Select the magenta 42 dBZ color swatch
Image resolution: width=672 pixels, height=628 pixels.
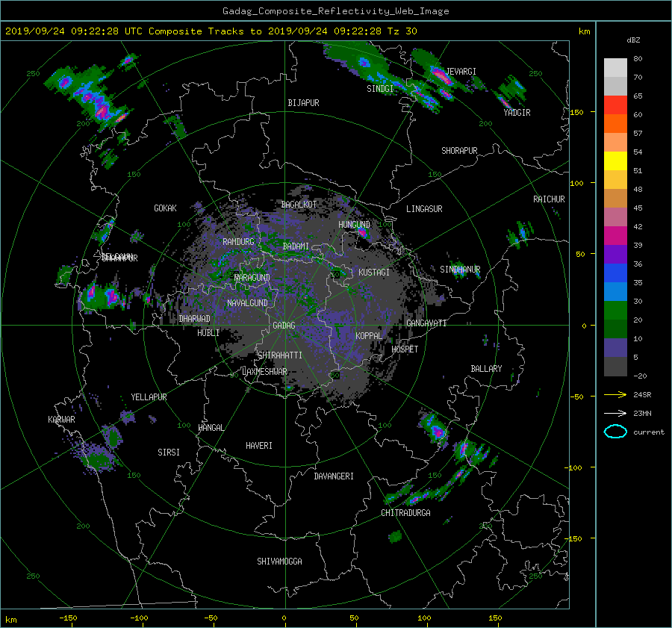[x=615, y=235]
